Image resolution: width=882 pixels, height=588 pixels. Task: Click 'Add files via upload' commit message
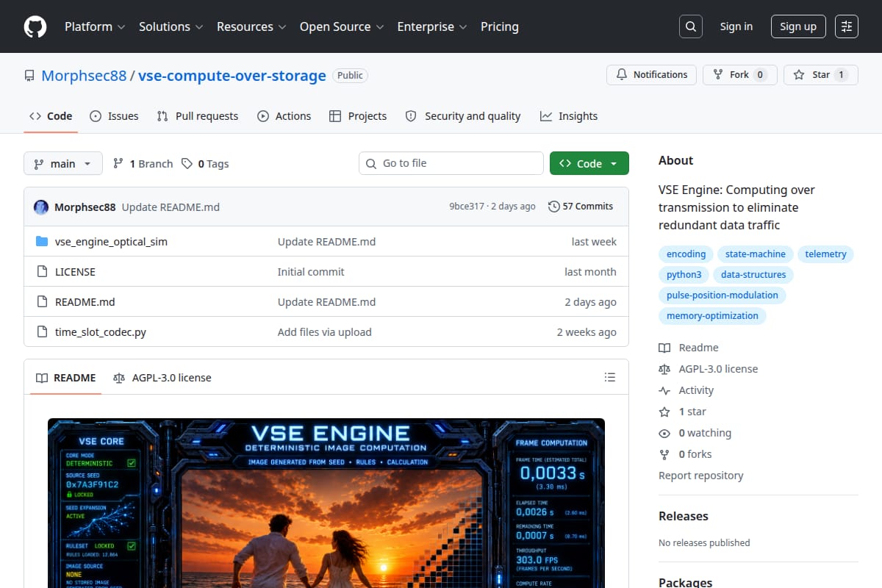point(325,332)
